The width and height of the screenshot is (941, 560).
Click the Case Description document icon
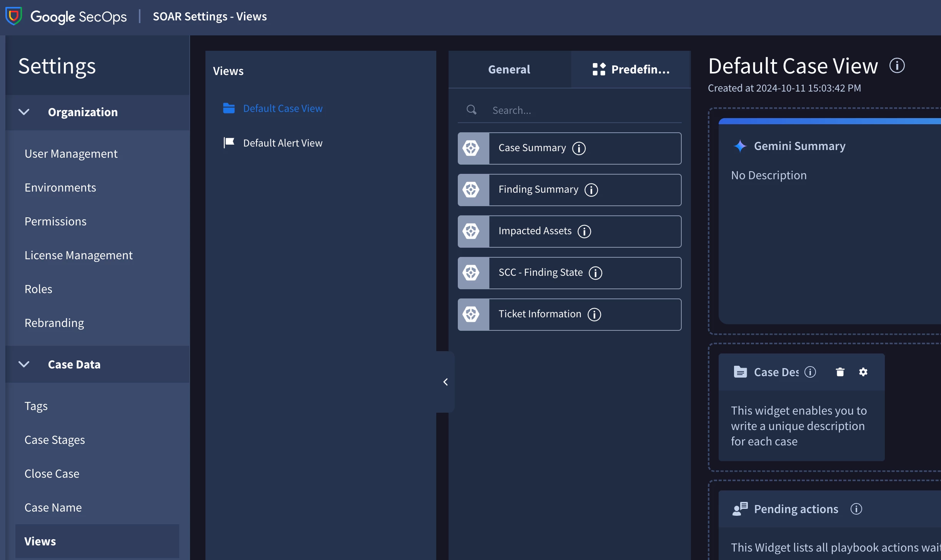(x=740, y=372)
